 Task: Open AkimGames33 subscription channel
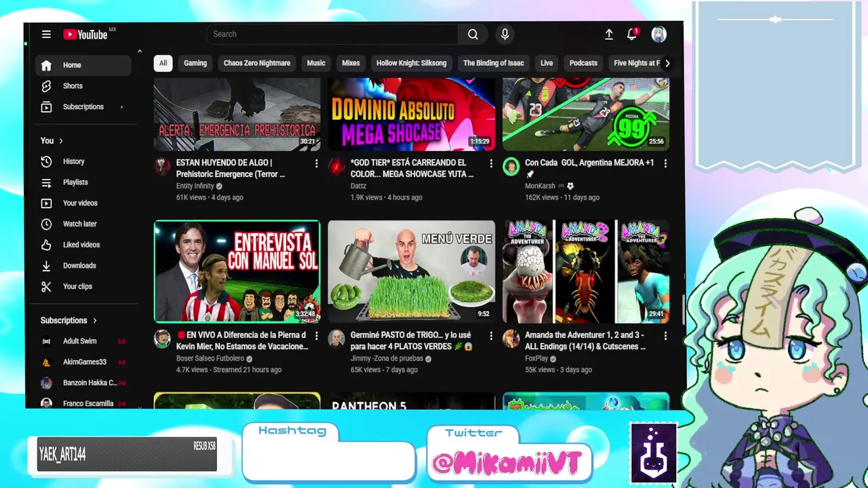[83, 362]
